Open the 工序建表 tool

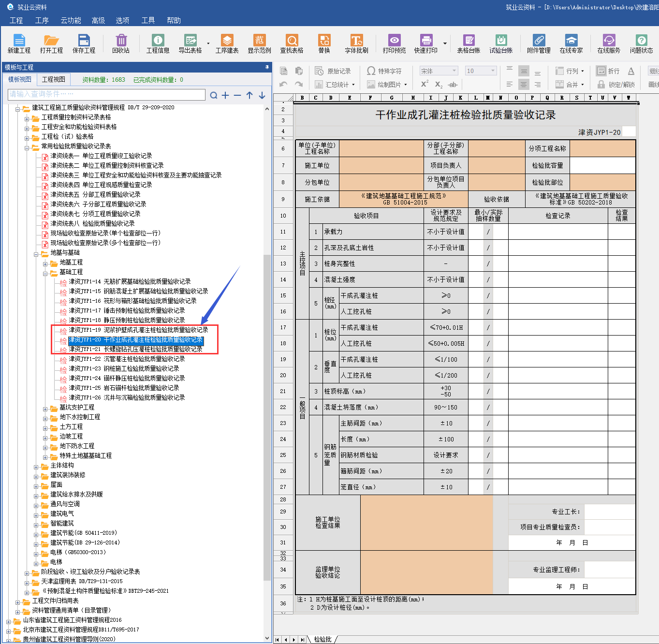pos(227,44)
